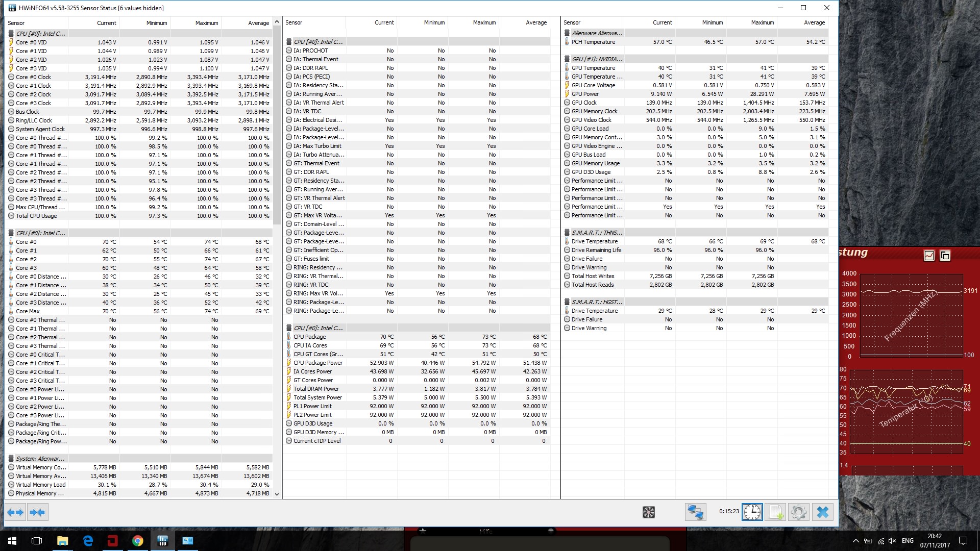Select the Current cTDP Level row
Screen dimensions: 980x551
coord(417,441)
